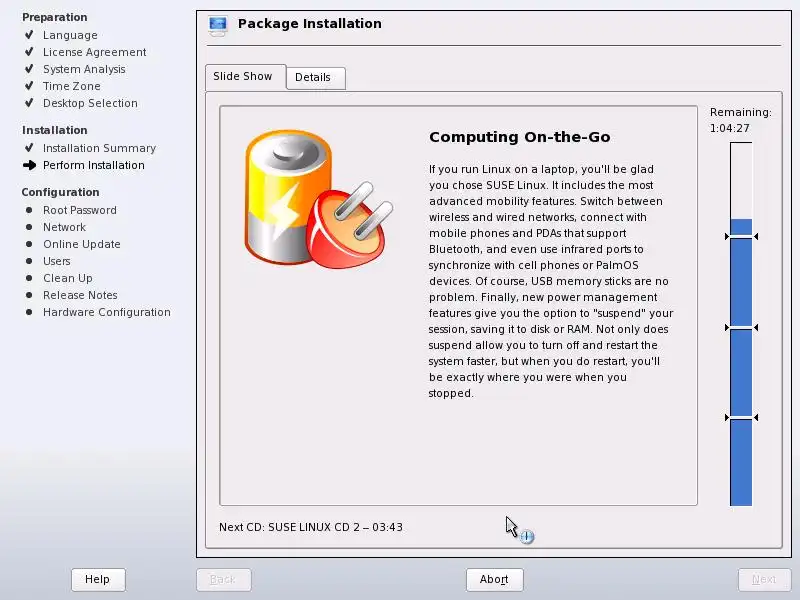Click the bullet next to Network
Image resolution: width=800 pixels, height=600 pixels.
pos(29,227)
